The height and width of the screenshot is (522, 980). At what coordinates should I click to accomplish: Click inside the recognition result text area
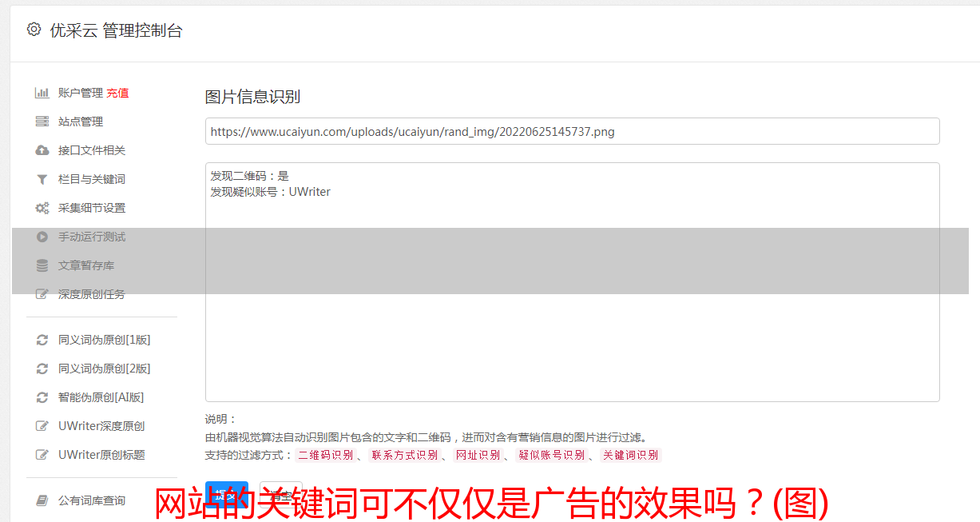click(572, 282)
